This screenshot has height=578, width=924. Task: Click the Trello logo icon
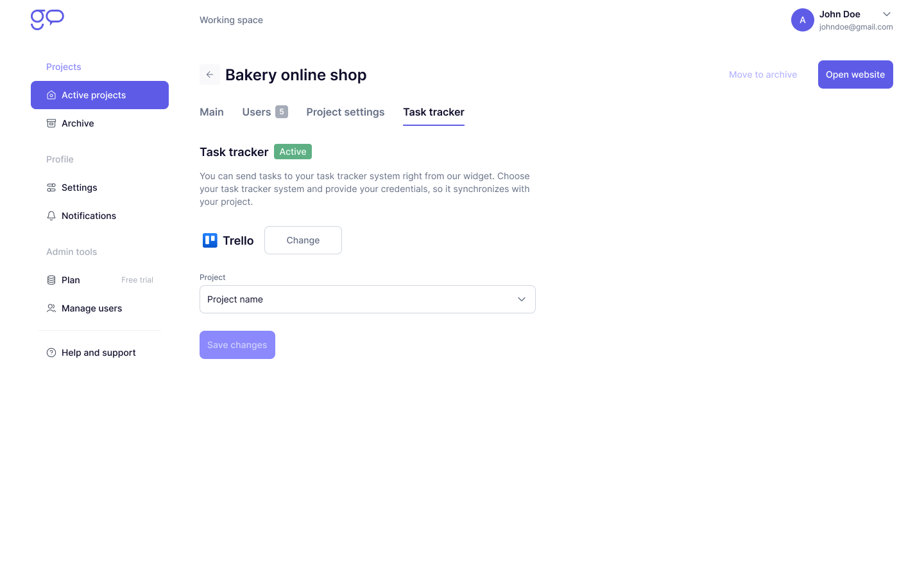pos(210,240)
